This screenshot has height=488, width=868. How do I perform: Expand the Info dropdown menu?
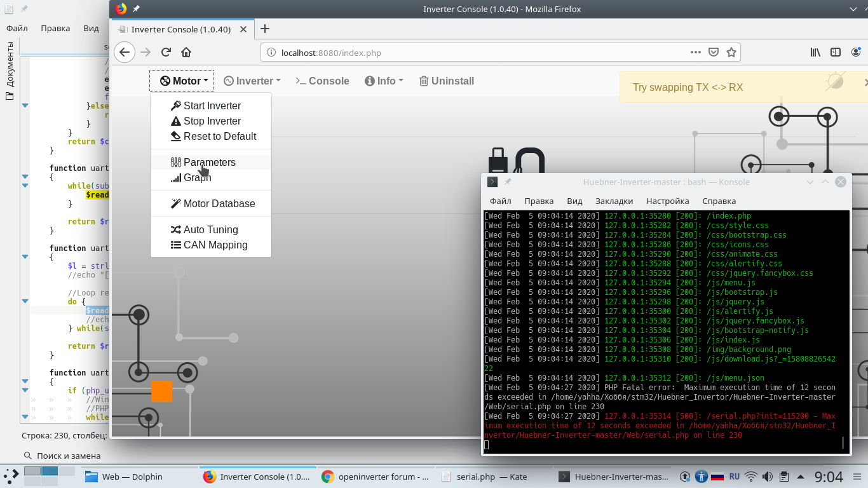pos(384,81)
